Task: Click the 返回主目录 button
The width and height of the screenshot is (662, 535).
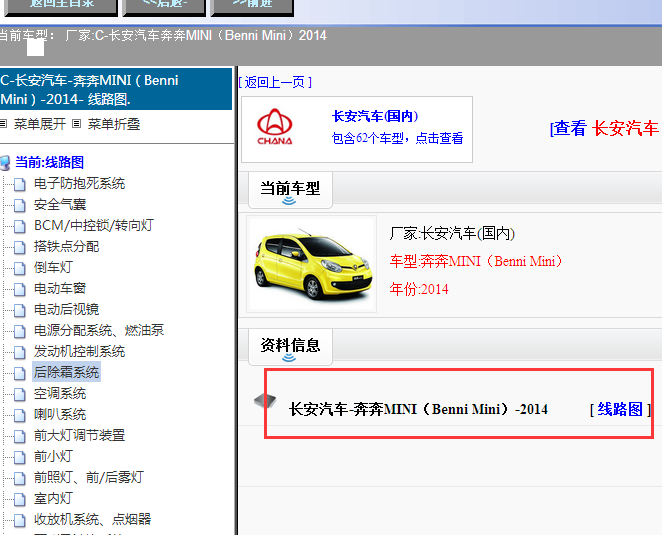Action: point(61,7)
